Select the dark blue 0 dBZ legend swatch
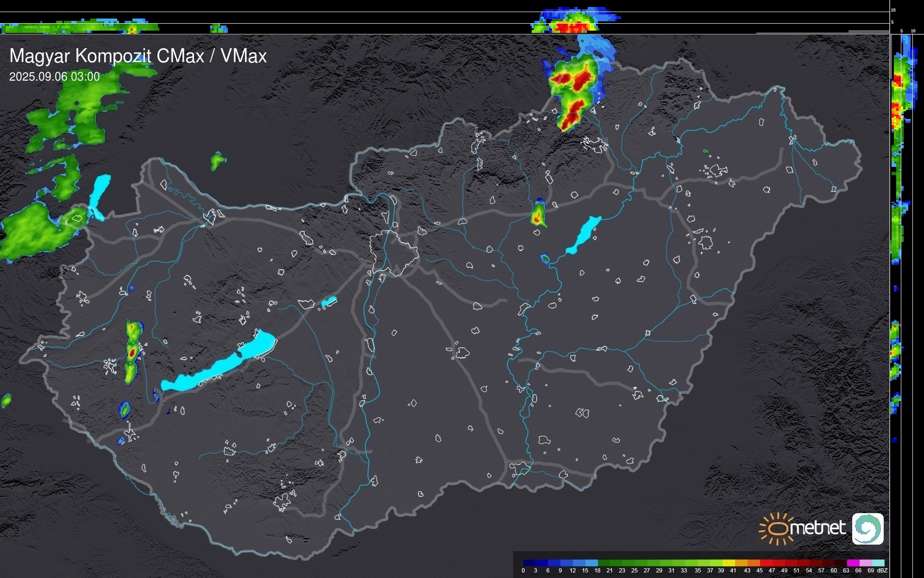This screenshot has height=578, width=924. 529,563
